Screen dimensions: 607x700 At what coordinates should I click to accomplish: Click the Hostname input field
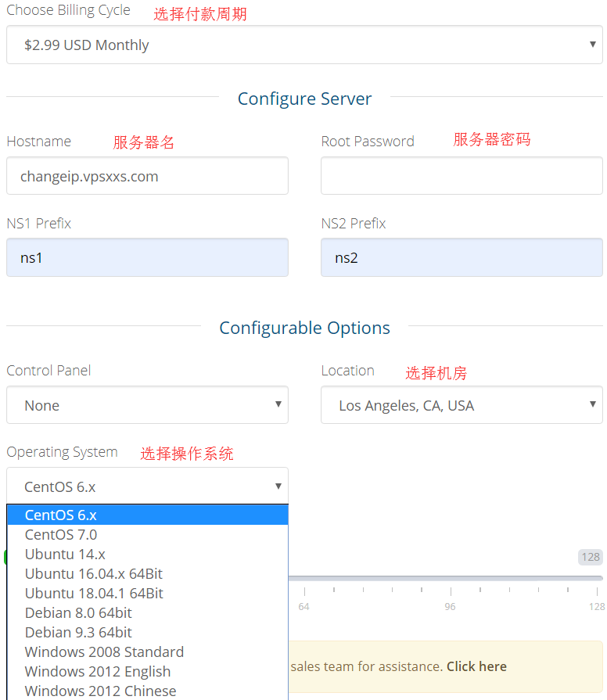point(147,176)
